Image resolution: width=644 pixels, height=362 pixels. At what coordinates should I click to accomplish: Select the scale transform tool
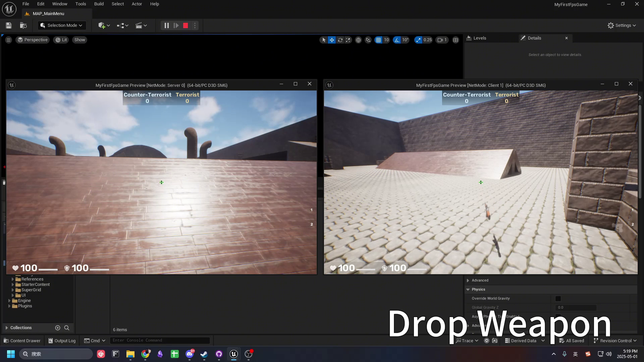(348, 40)
